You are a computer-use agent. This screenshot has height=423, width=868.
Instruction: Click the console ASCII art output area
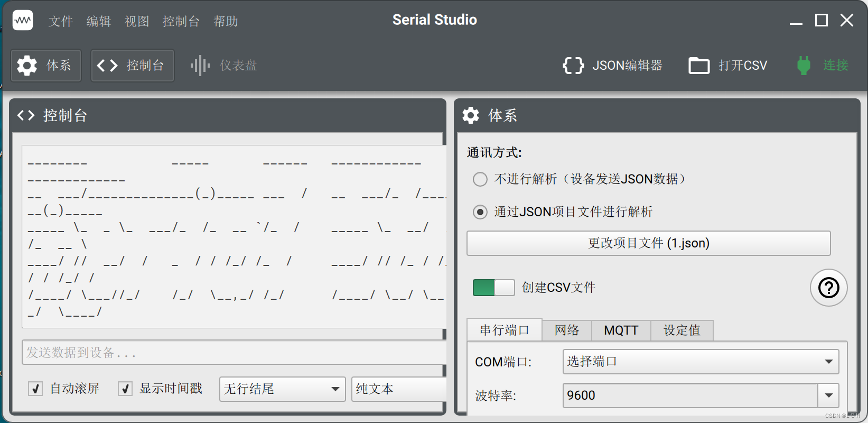234,236
